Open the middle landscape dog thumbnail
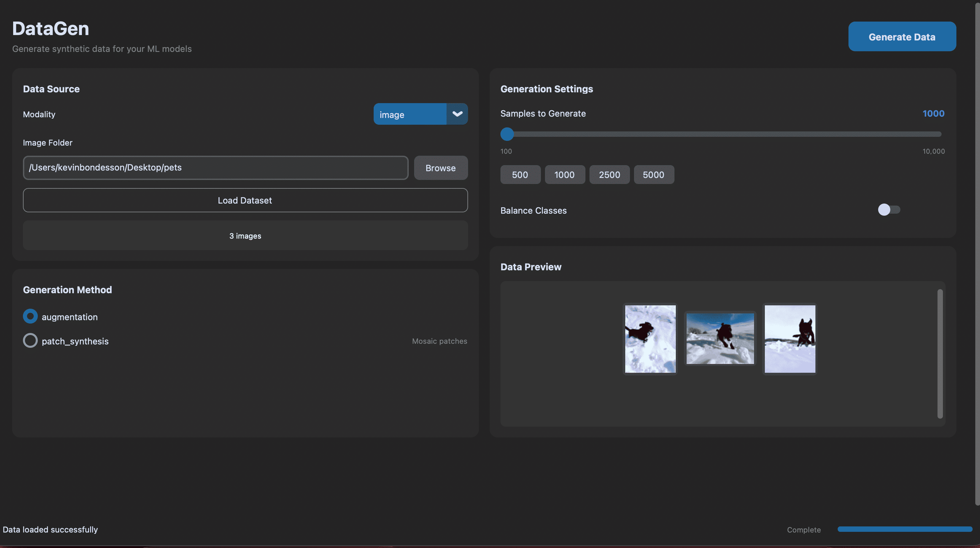 click(x=720, y=339)
